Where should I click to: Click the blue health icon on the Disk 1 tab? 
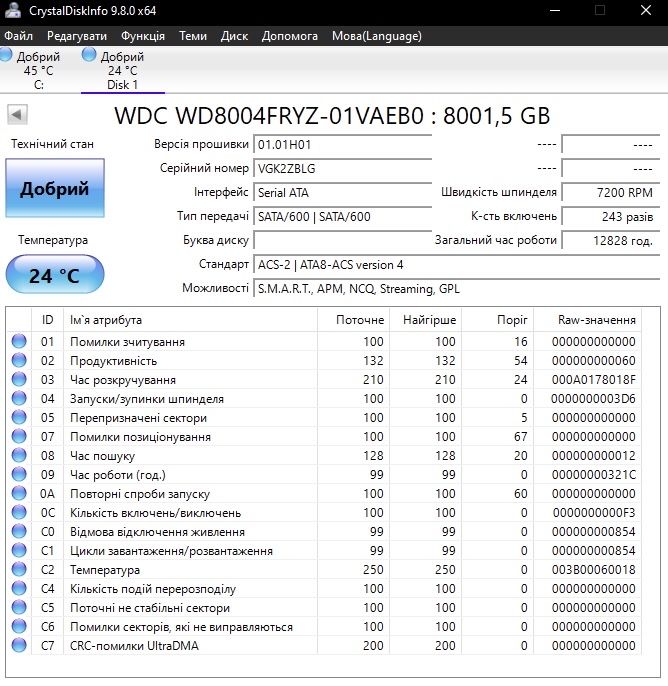click(89, 54)
